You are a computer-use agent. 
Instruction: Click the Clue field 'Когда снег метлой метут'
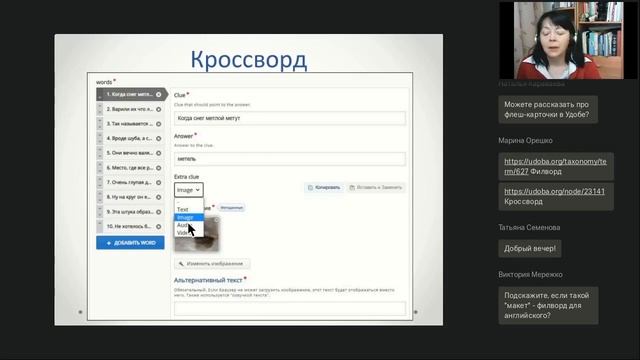pyautogui.click(x=290, y=118)
